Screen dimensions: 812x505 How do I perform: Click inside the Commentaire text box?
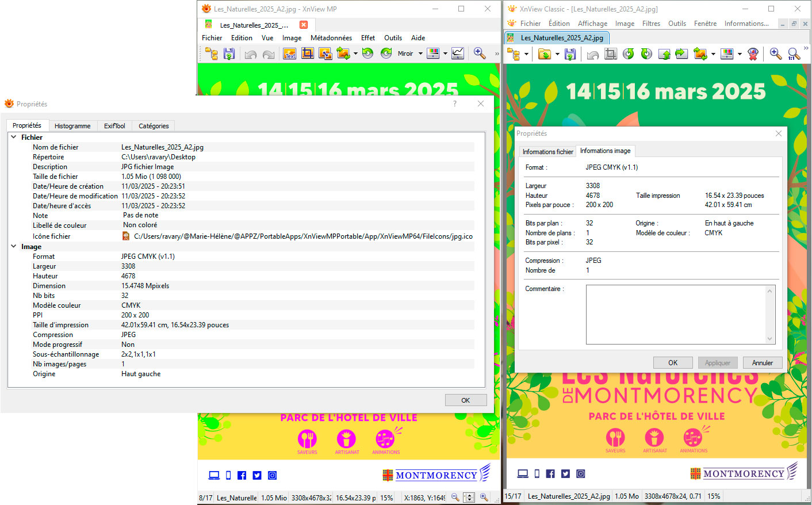pyautogui.click(x=676, y=315)
